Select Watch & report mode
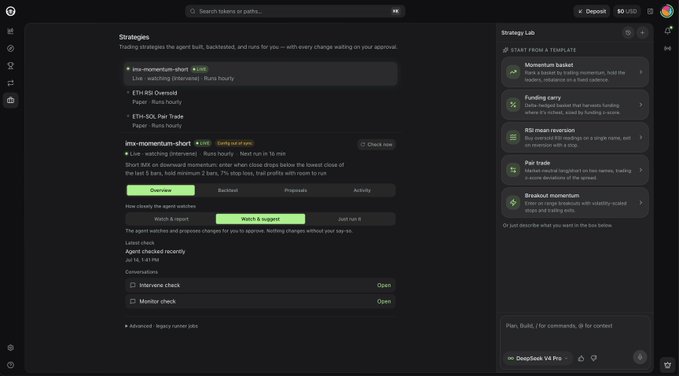Screen dimensions: 679x376 coord(171,219)
